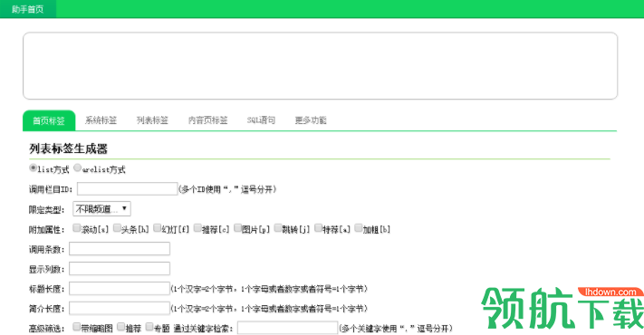Focus the 调用条数 input field
The width and height of the screenshot is (644, 335).
120,249
